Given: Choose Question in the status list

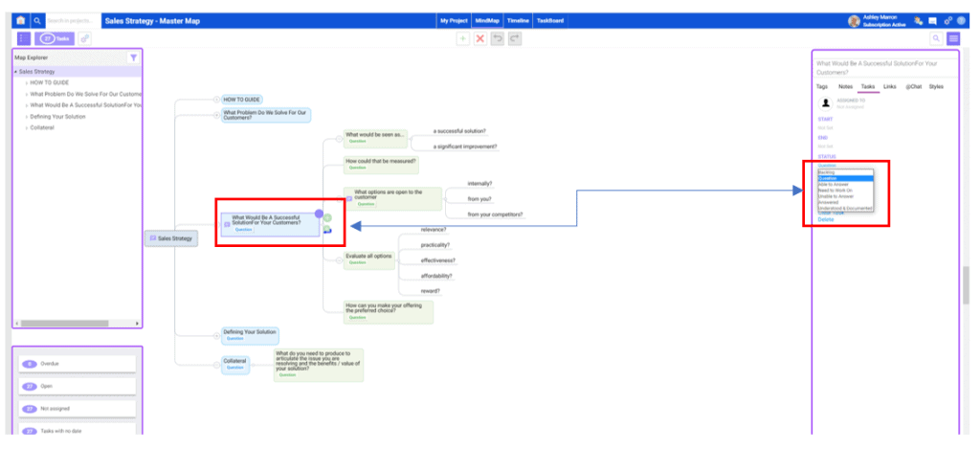Looking at the screenshot, I should coord(845,178).
